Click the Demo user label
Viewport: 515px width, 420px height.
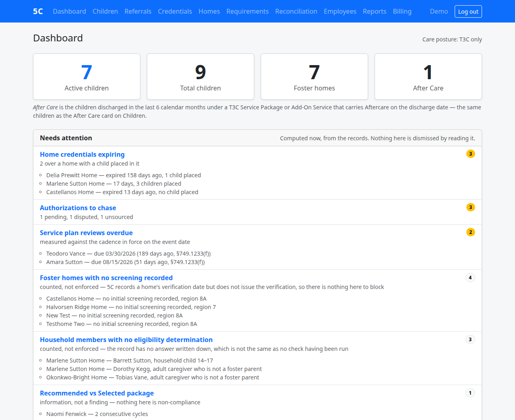(439, 11)
